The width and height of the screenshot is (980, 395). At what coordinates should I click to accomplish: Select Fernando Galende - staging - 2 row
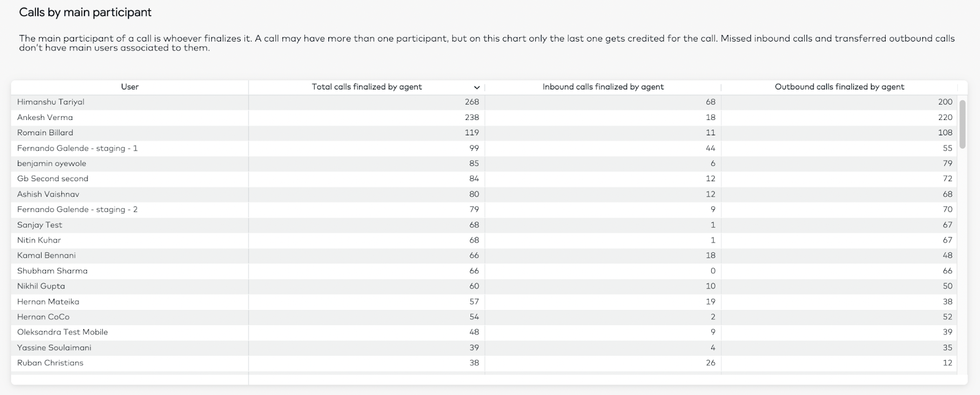pyautogui.click(x=484, y=209)
